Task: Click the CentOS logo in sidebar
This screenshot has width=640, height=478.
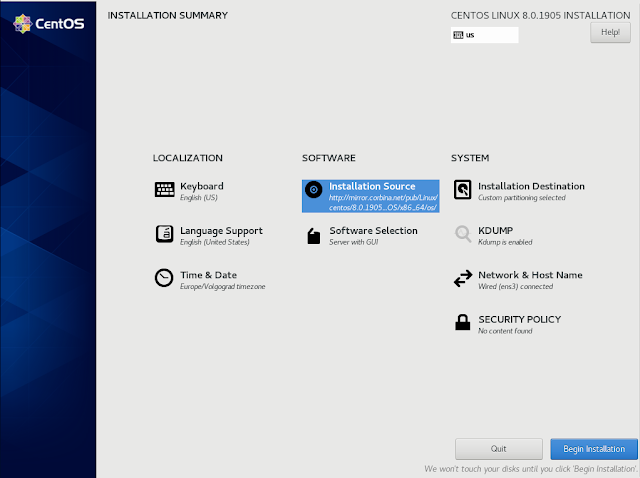Action: (x=49, y=24)
